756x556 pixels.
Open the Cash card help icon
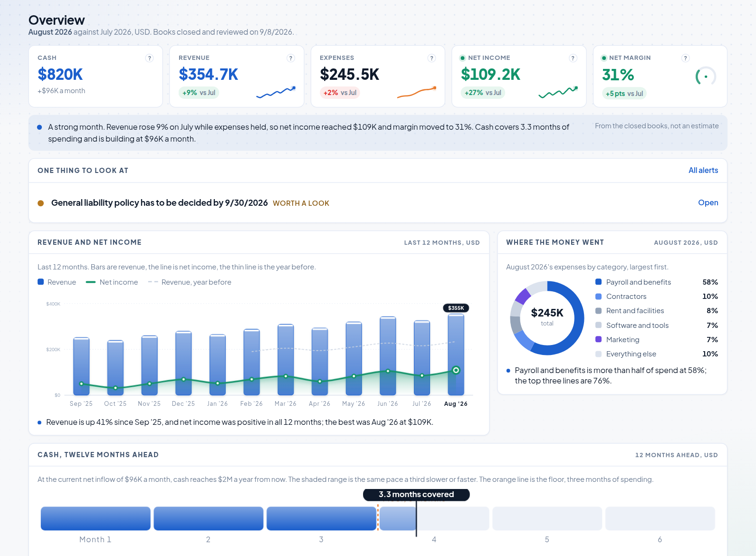pyautogui.click(x=150, y=58)
